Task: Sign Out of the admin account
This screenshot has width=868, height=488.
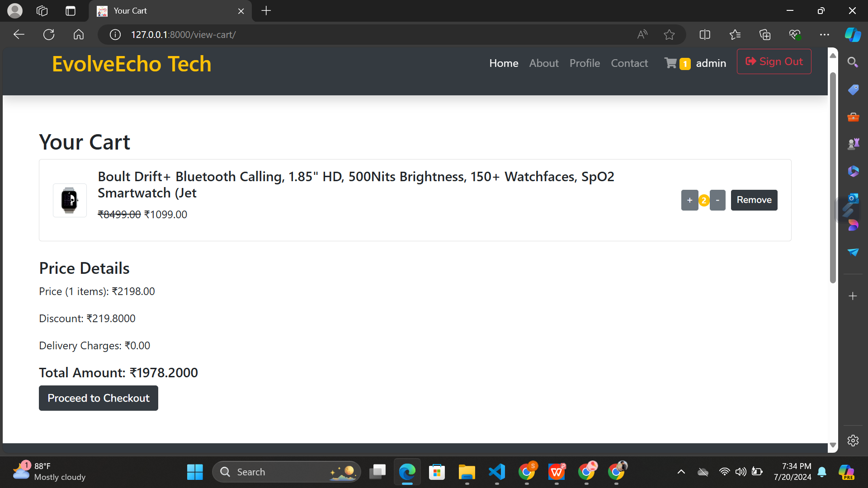Action: (x=774, y=61)
